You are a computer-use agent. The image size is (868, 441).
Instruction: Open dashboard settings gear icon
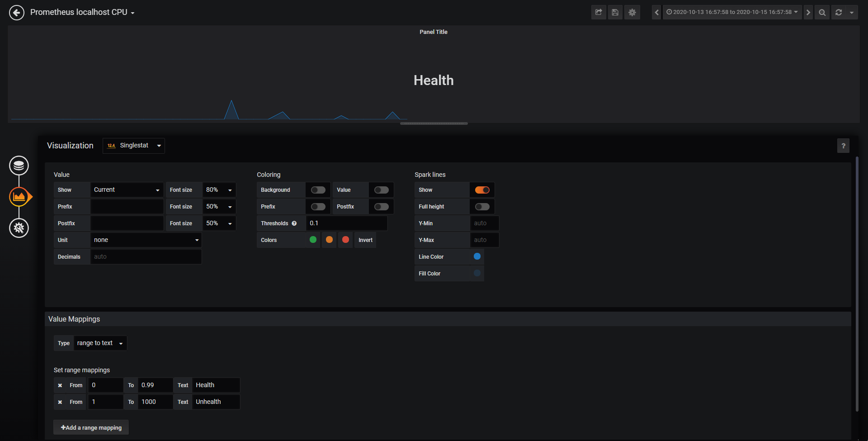[632, 12]
